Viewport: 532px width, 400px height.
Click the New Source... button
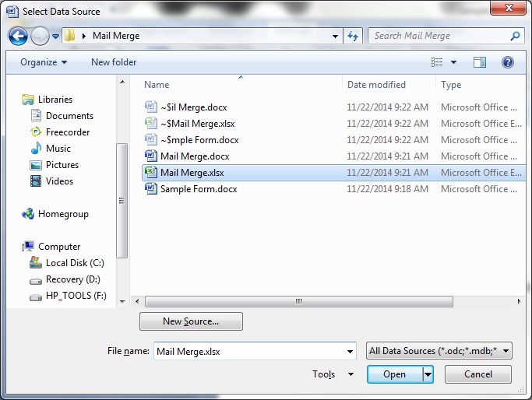point(191,321)
